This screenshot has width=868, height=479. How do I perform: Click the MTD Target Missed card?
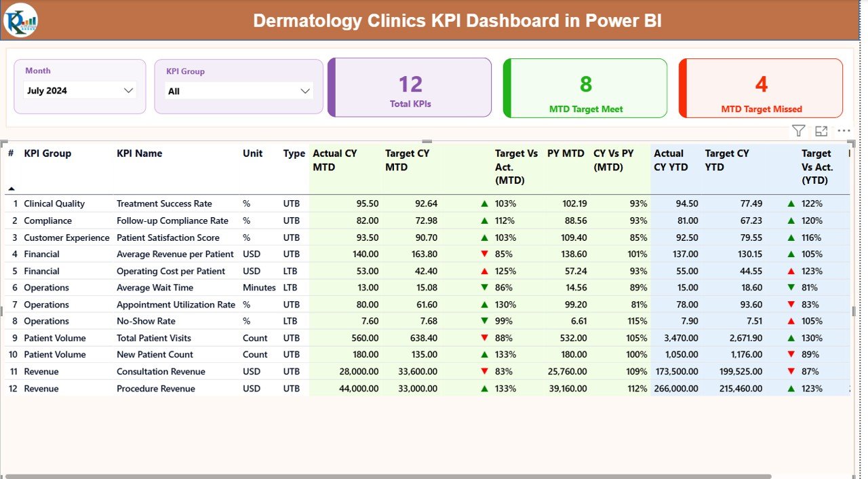point(761,88)
